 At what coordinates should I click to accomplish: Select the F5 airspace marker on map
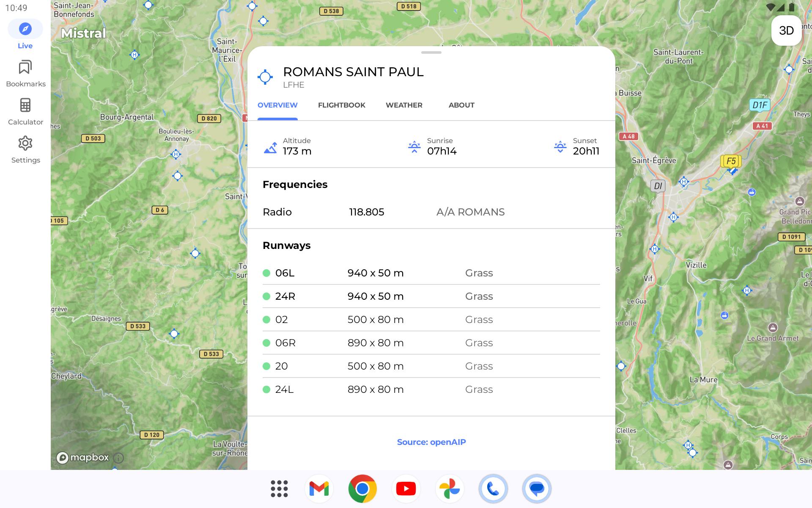pos(731,161)
